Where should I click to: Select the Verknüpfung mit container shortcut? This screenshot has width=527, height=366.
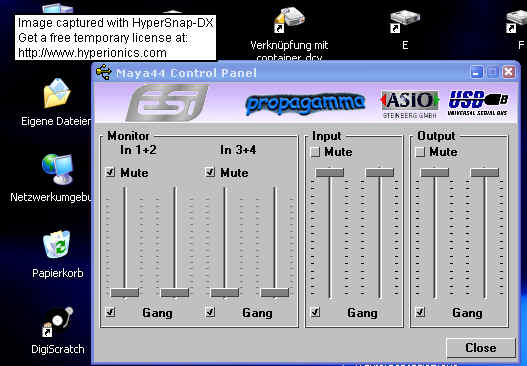[289, 34]
